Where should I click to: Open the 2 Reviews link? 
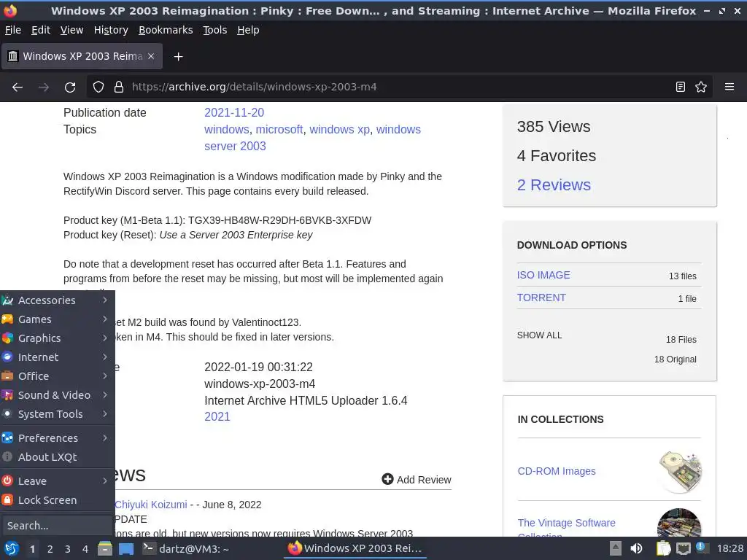pos(554,184)
